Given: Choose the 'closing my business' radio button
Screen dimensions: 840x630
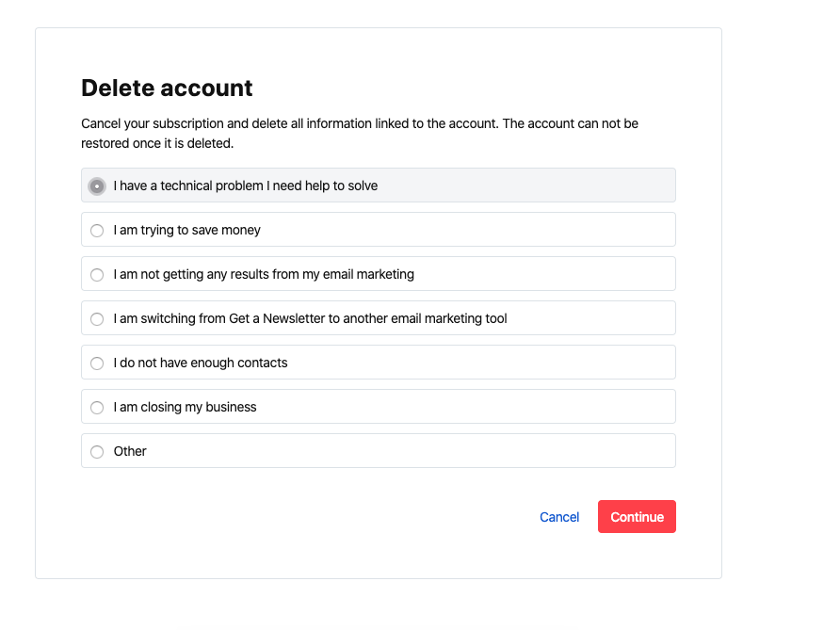Looking at the screenshot, I should 96,408.
